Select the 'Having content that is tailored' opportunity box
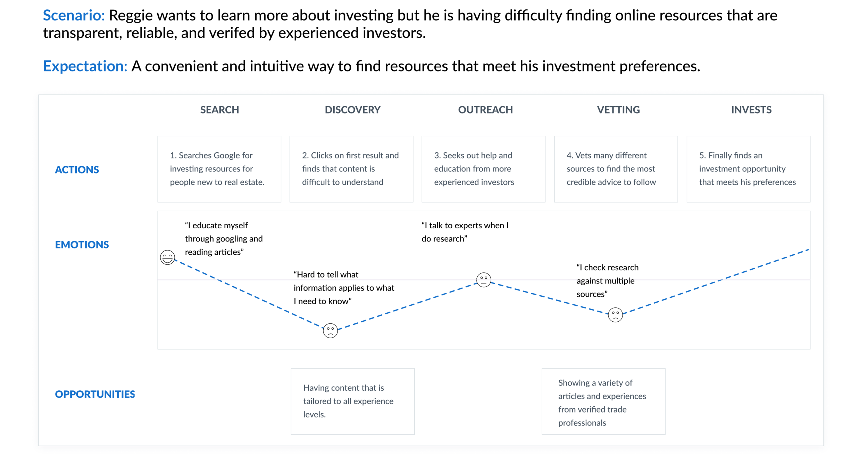868x474 pixels. pyautogui.click(x=353, y=401)
